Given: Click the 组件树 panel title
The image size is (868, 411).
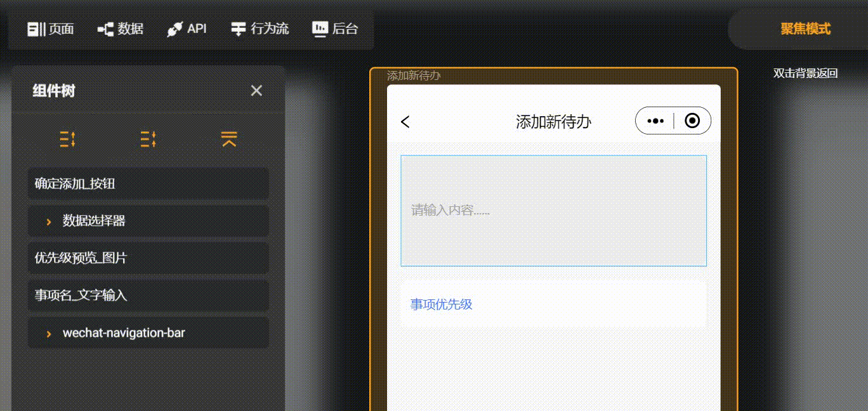Looking at the screenshot, I should pos(54,91).
